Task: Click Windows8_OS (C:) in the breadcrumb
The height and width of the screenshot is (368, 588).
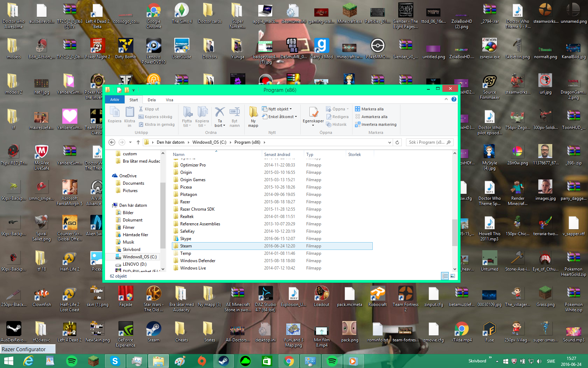Action: (209, 142)
